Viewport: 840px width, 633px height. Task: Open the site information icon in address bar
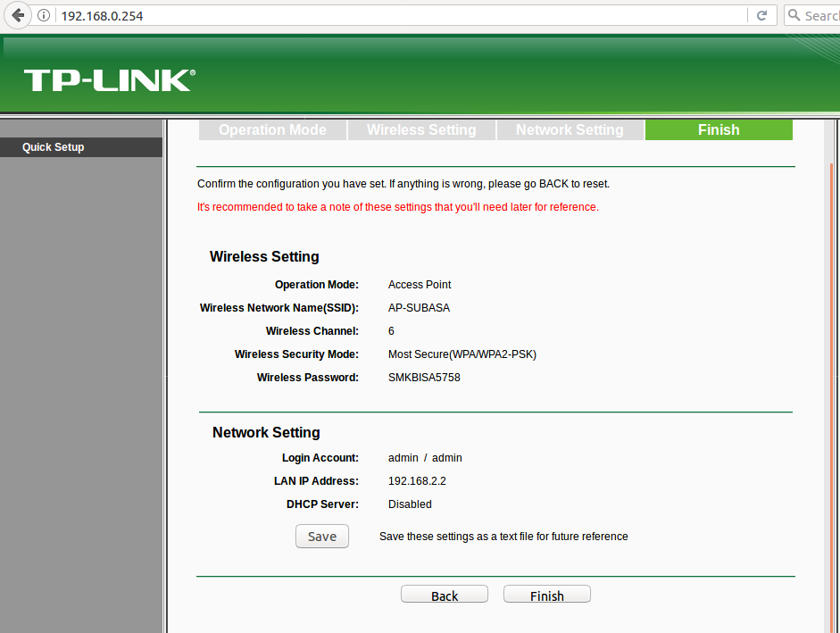point(42,15)
